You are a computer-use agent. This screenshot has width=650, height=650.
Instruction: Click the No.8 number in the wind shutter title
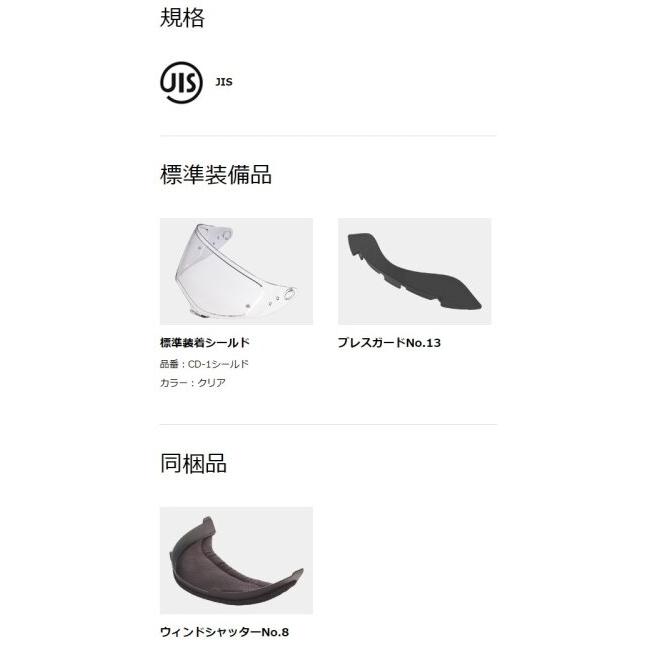pos(275,632)
